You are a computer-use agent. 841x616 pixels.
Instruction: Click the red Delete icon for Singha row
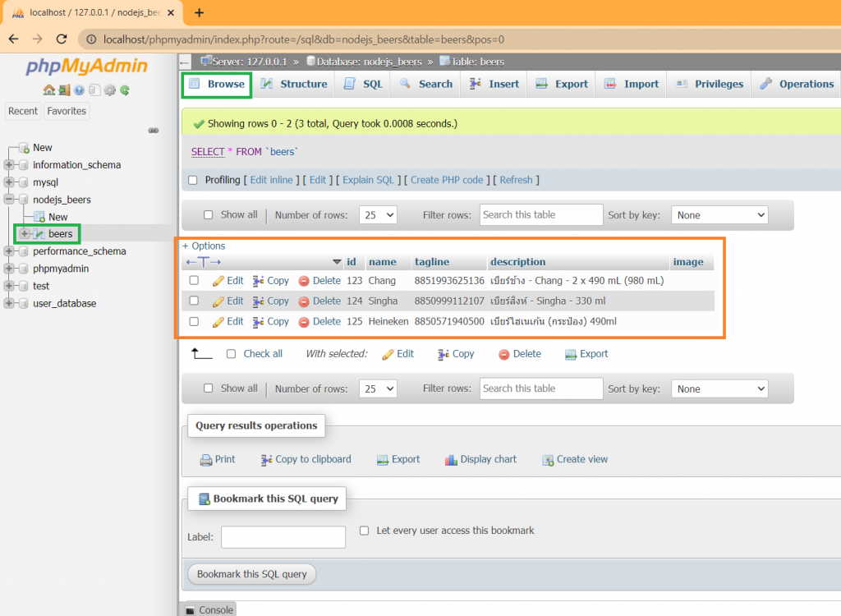[304, 301]
